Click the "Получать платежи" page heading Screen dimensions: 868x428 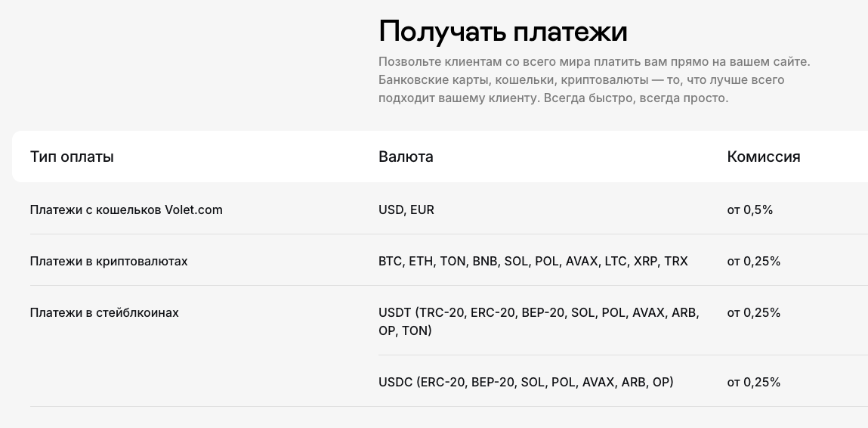(502, 32)
